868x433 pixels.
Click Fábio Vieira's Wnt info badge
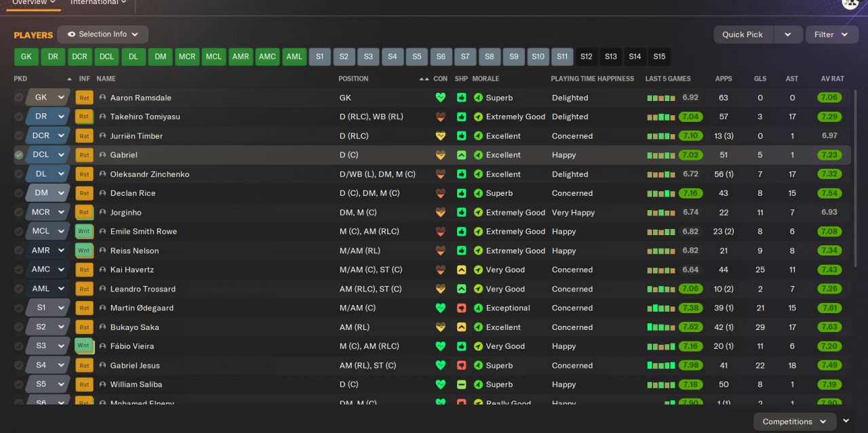coord(84,346)
